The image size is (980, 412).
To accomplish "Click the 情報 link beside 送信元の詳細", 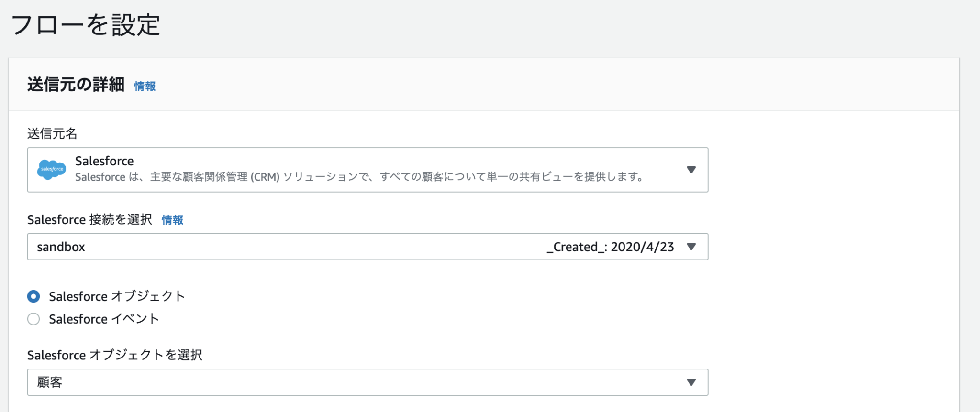I will (x=145, y=86).
